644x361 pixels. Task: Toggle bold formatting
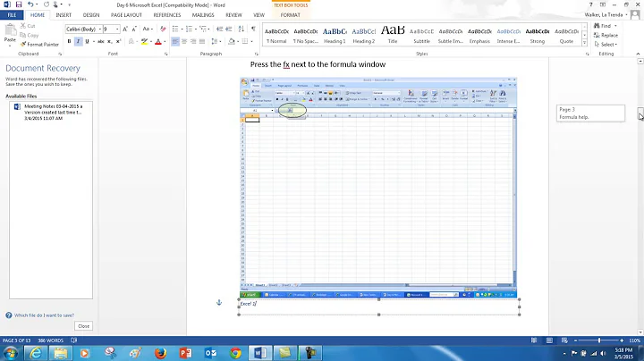69,41
